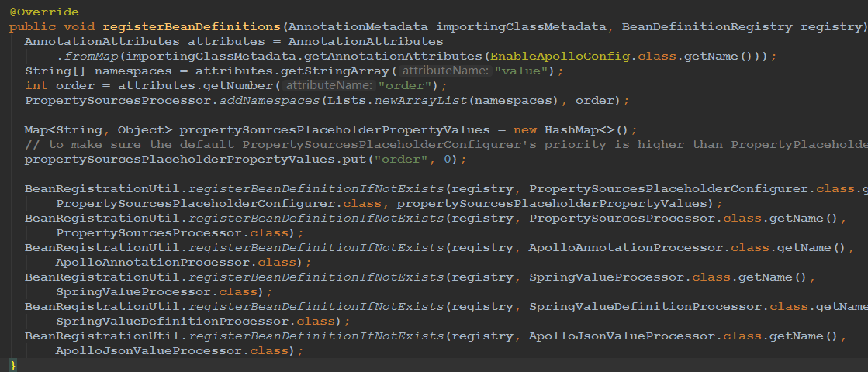Click the 'String[]' type before namespaces
The image size is (868, 372).
[x=56, y=71]
